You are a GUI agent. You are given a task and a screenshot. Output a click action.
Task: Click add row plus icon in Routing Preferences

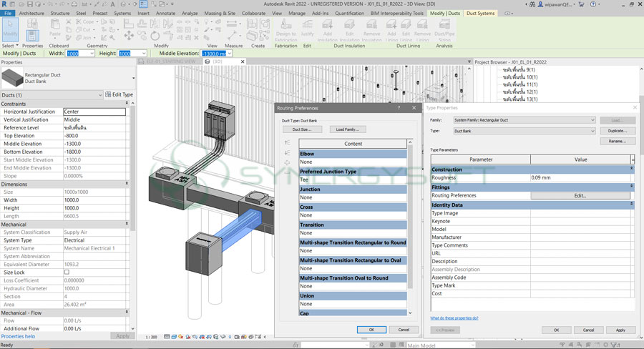coord(288,163)
